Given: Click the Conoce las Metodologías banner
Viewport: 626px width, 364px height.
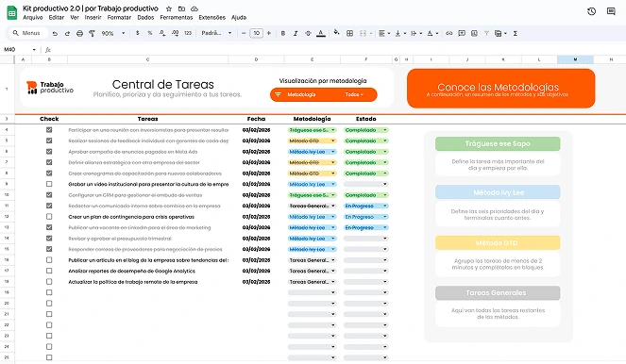Looking at the screenshot, I should click(501, 88).
